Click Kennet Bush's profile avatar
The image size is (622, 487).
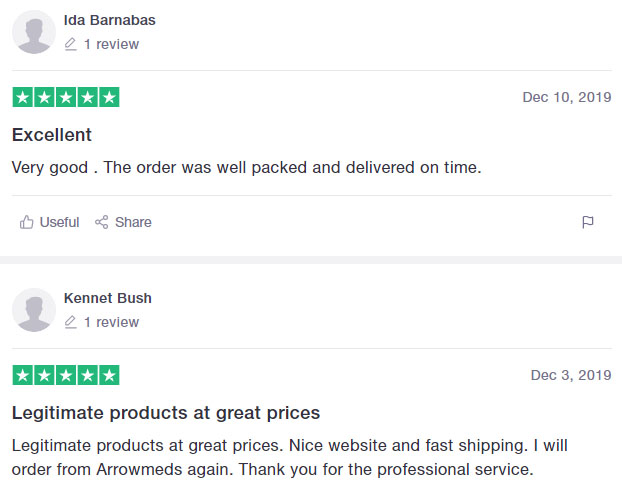(34, 310)
